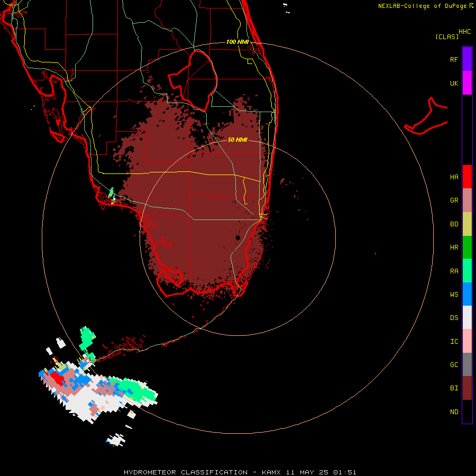
Task: Click the RA bright green legend swatch
Action: tap(467, 271)
